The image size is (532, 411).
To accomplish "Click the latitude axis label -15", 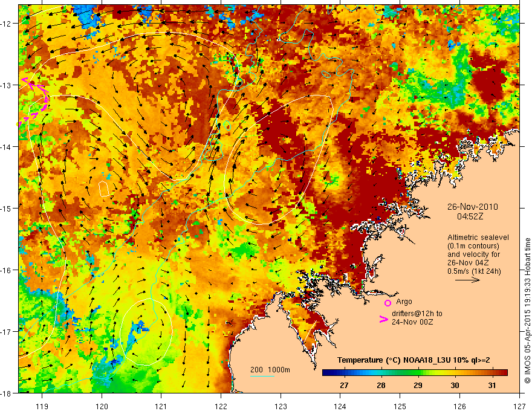I will coord(6,208).
